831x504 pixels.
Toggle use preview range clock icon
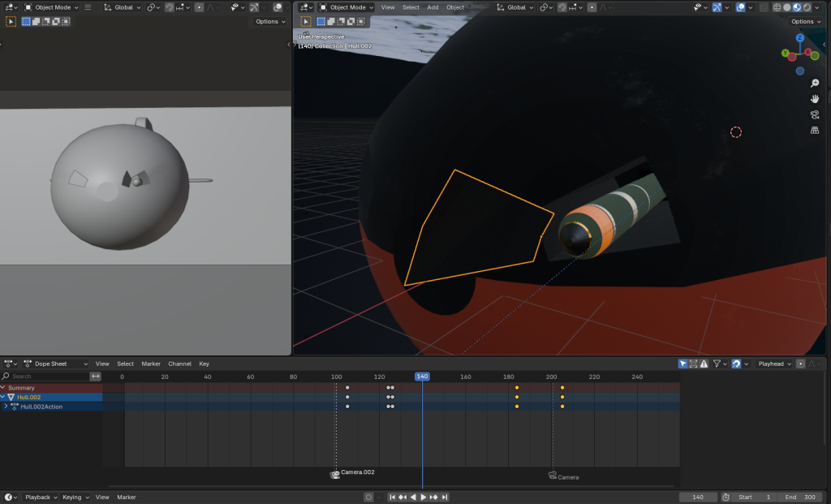726,498
